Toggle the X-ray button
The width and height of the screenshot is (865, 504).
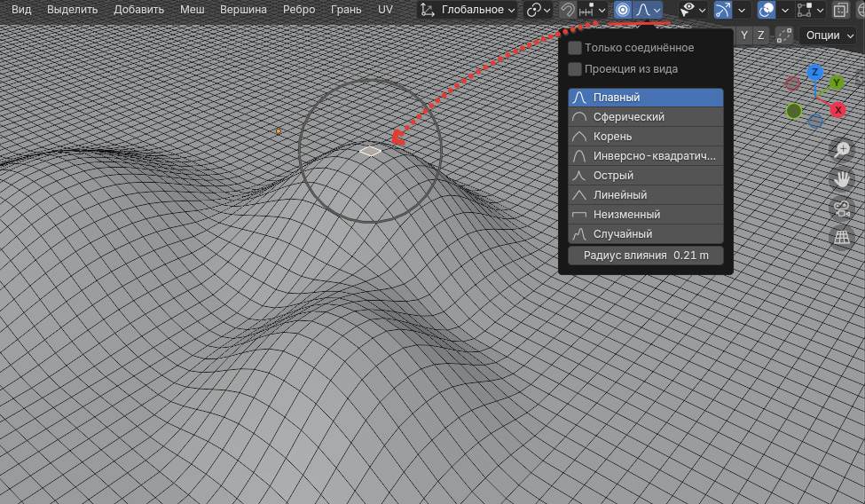click(x=840, y=10)
